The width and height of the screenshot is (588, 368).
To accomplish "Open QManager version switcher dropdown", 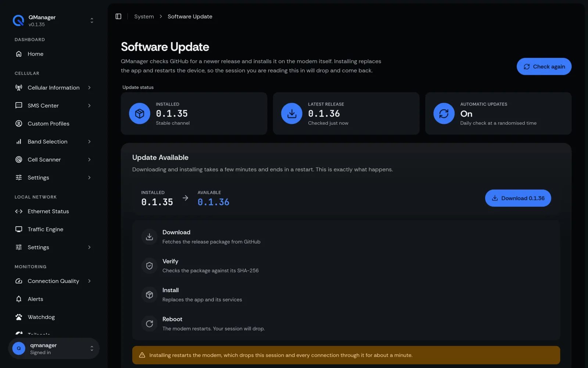I will click(92, 21).
